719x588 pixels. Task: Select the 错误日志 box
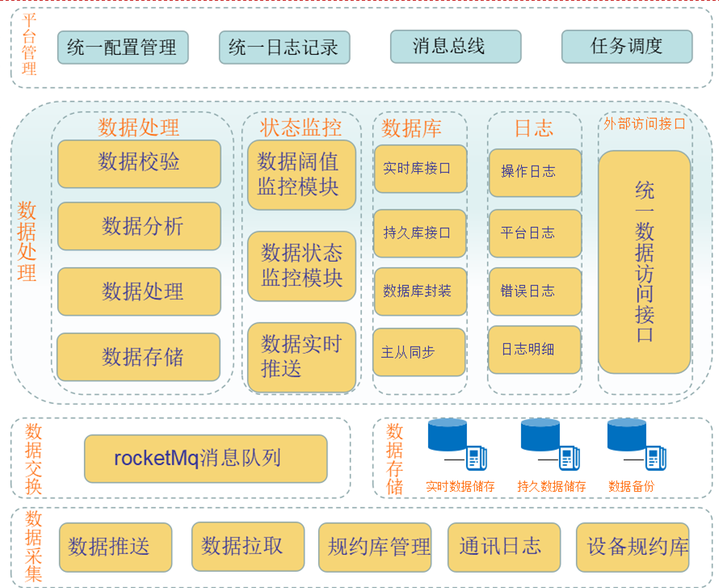click(x=534, y=292)
